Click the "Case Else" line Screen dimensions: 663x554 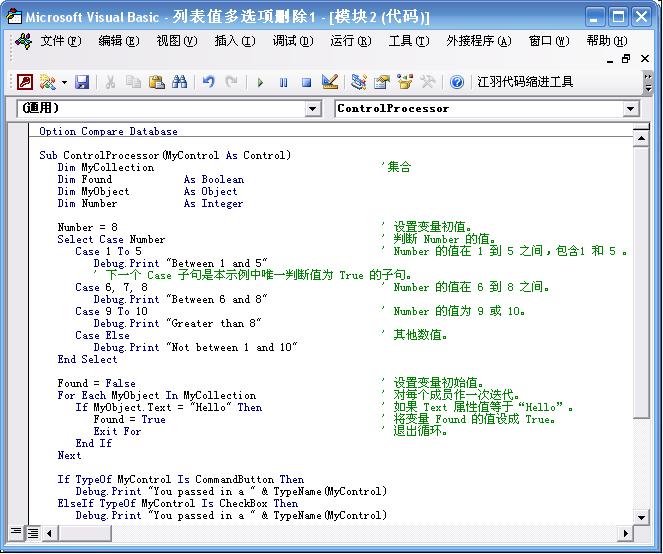(x=103, y=335)
